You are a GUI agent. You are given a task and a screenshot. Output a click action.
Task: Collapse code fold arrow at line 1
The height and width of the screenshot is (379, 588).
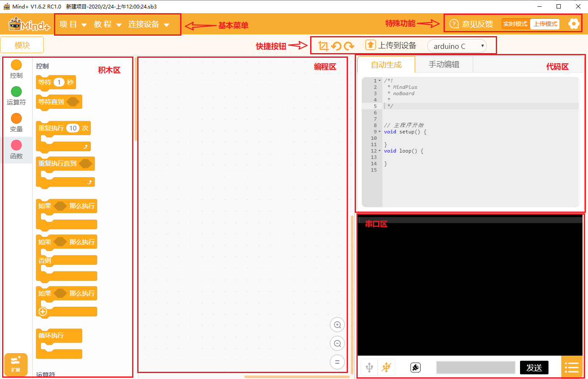tap(380, 81)
